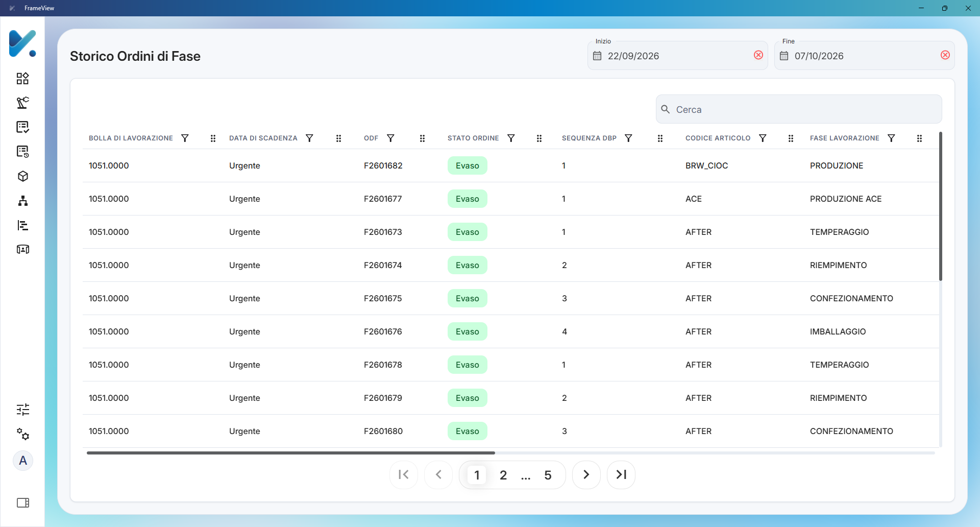Click the BRW_CIOC article code cell
The width and height of the screenshot is (980, 527).
[x=706, y=165]
